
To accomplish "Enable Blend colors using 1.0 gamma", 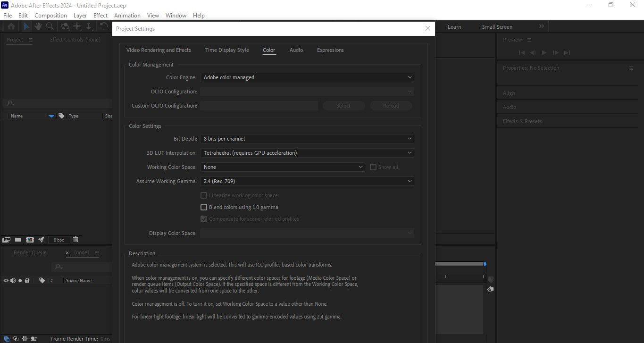I will click(204, 207).
